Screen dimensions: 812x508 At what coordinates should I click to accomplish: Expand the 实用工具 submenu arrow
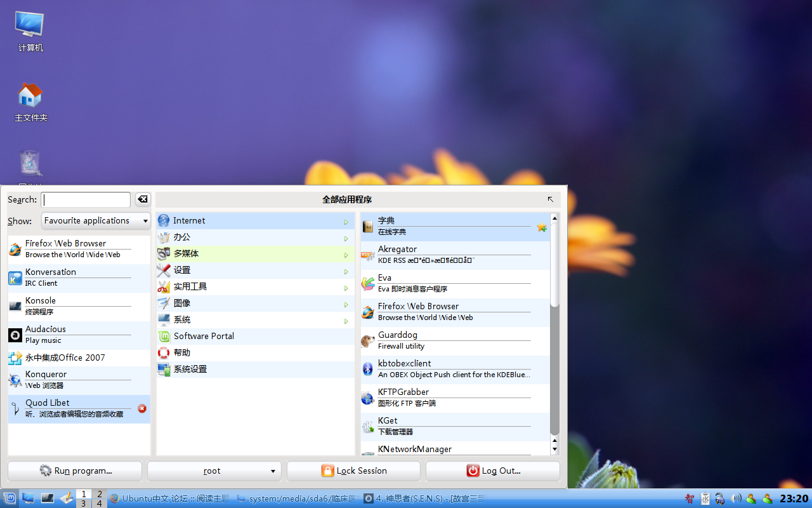(346, 288)
